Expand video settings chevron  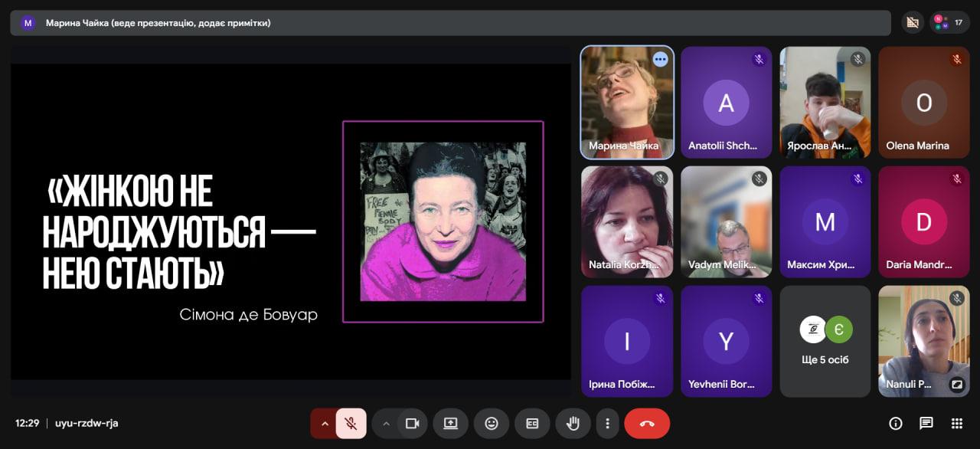[386, 424]
